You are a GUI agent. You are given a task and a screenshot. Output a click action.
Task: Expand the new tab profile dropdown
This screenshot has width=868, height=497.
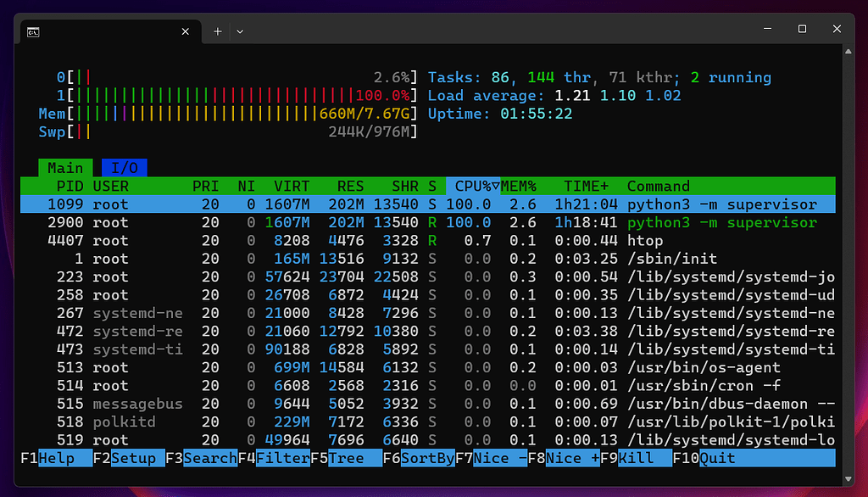click(240, 31)
